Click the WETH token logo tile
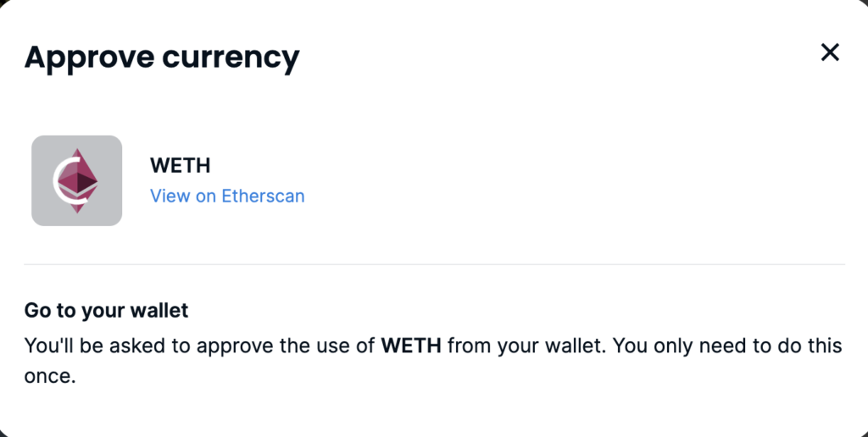 point(77,181)
